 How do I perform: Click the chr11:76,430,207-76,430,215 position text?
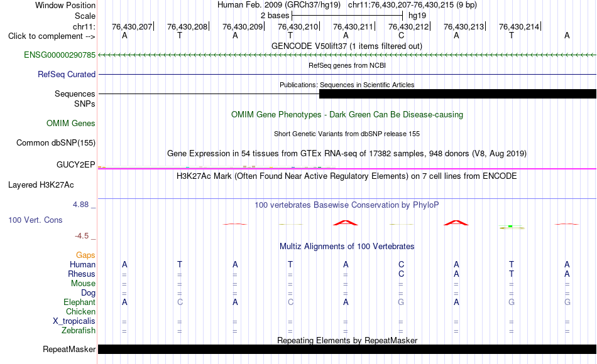pyautogui.click(x=412, y=5)
